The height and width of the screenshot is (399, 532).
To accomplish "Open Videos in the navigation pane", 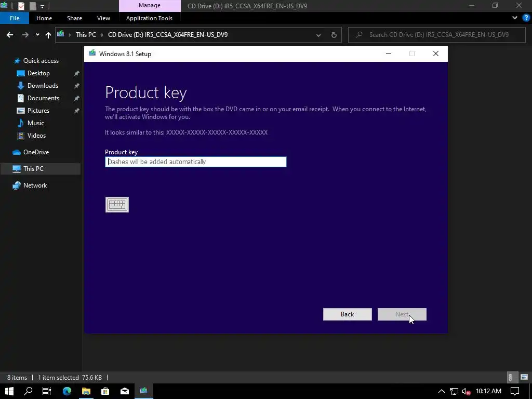I will pyautogui.click(x=36, y=136).
